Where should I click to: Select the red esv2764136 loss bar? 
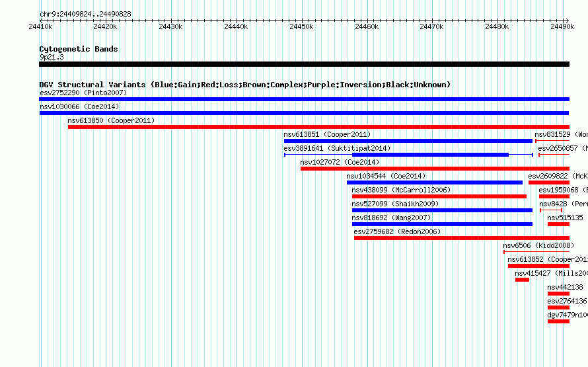point(558,307)
